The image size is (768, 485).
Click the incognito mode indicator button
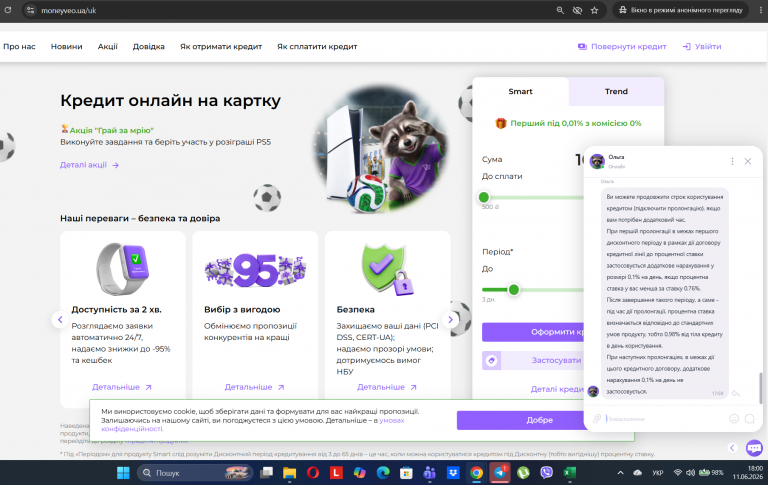pos(681,10)
